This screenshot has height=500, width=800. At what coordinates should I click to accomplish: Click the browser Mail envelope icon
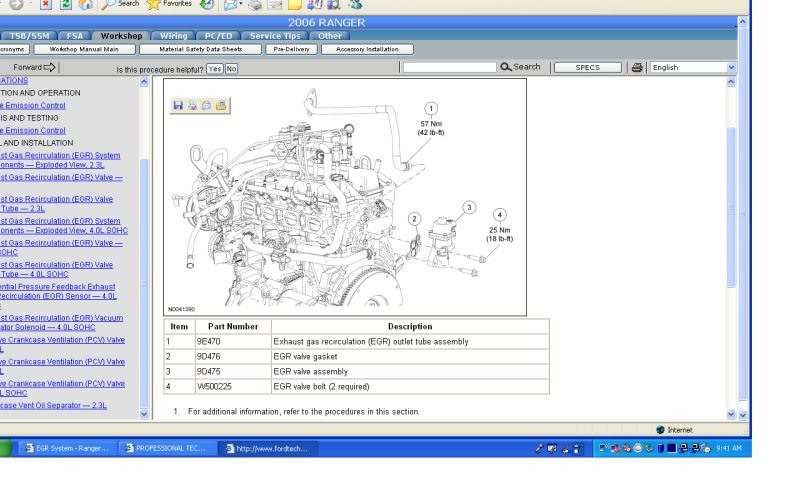coord(230,4)
